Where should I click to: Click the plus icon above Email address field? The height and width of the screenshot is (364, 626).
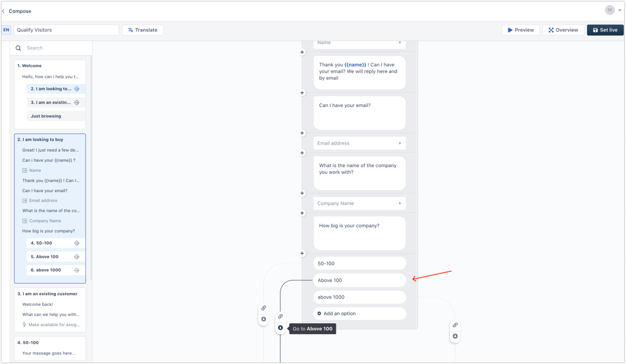coord(302,133)
